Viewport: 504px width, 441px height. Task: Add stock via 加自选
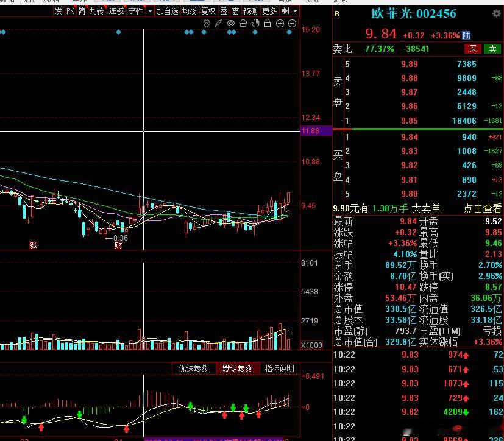pyautogui.click(x=167, y=11)
